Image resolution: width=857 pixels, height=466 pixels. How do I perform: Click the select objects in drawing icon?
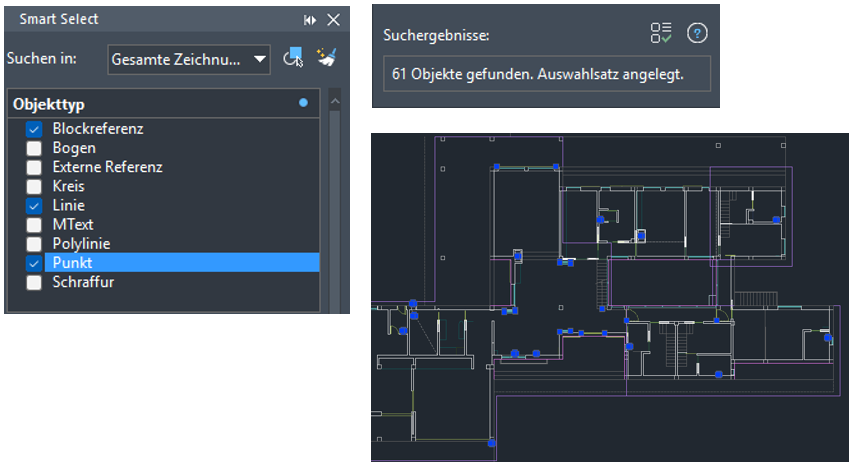[x=293, y=59]
